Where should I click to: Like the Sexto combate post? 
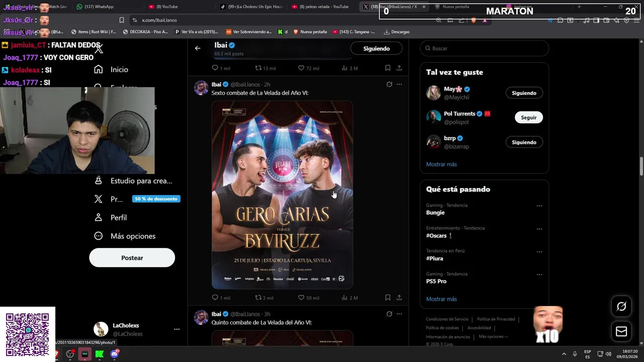pos(308,298)
